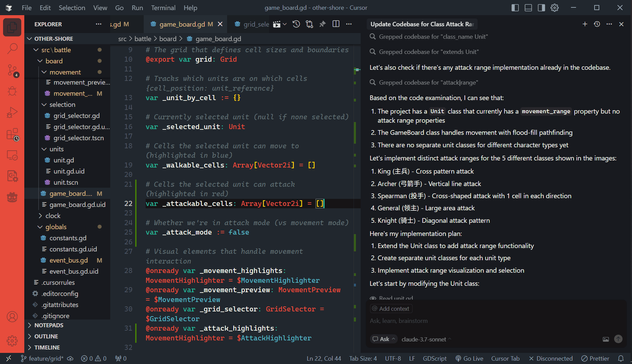Open the Run and Debug view

click(x=12, y=112)
